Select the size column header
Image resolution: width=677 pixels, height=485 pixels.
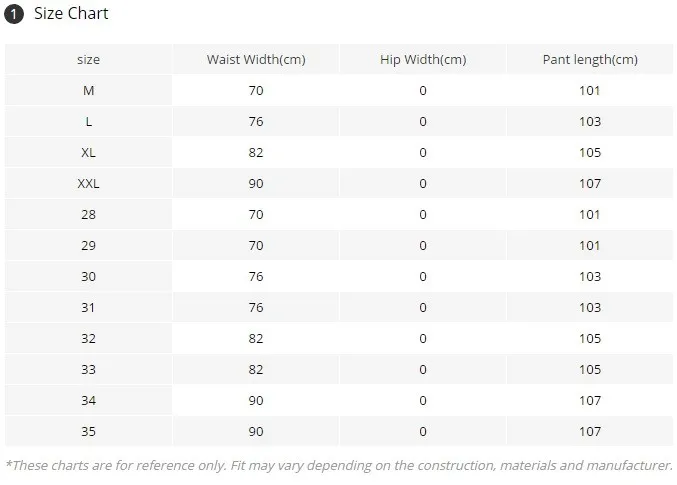[x=89, y=59]
